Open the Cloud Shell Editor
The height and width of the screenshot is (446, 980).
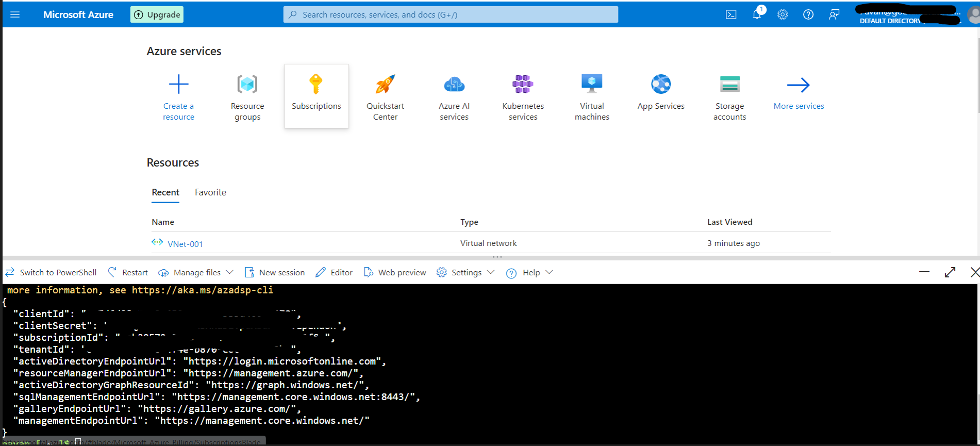(x=334, y=272)
